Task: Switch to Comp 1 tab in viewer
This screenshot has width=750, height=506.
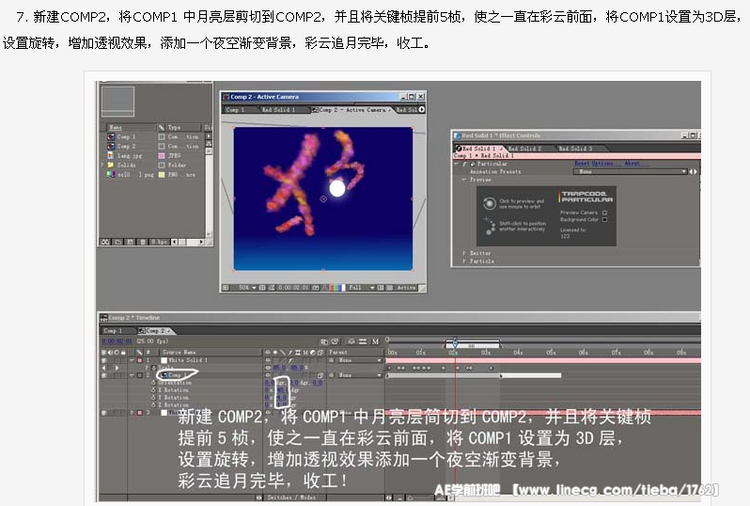Action: click(235, 110)
